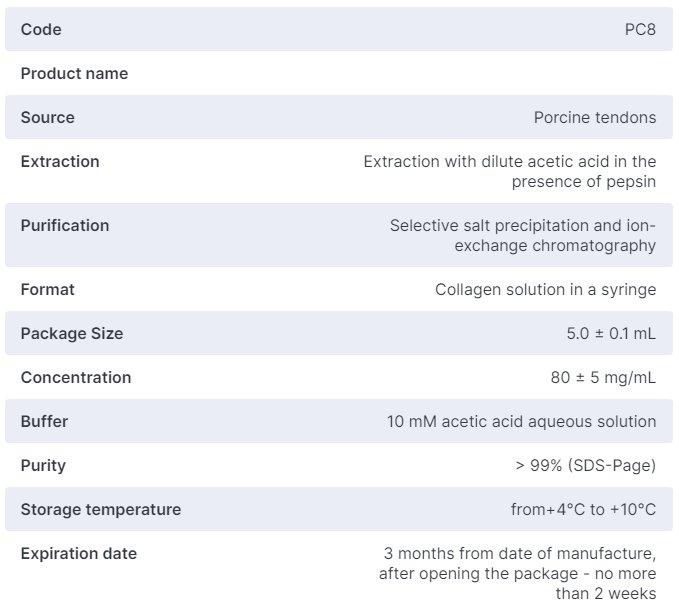The width and height of the screenshot is (679, 613).
Task: Click the "Concentration" row label
Action: point(76,378)
